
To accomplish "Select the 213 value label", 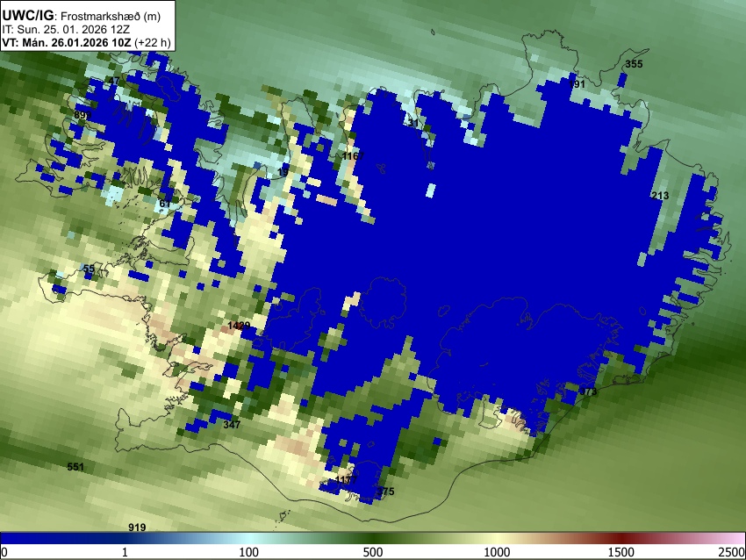I will click(x=660, y=196).
